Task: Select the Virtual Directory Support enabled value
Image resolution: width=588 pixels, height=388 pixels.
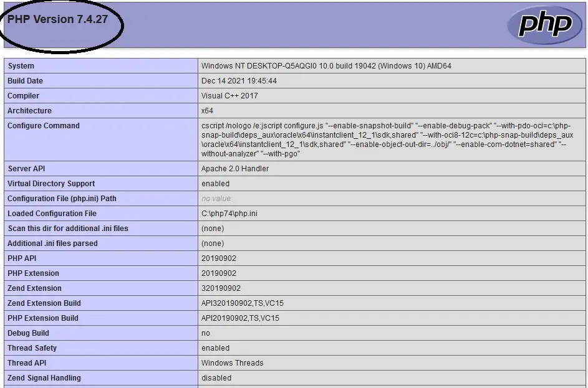Action: 215,184
